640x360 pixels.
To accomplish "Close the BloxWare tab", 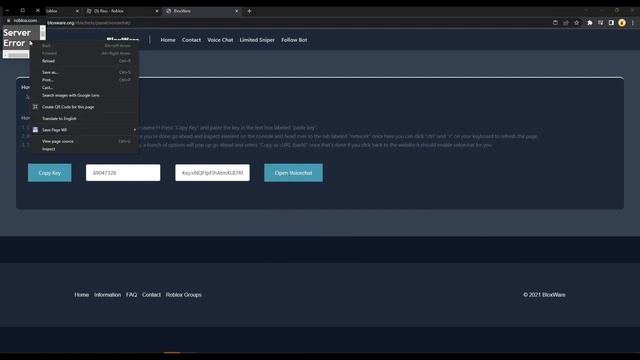I will (x=236, y=11).
